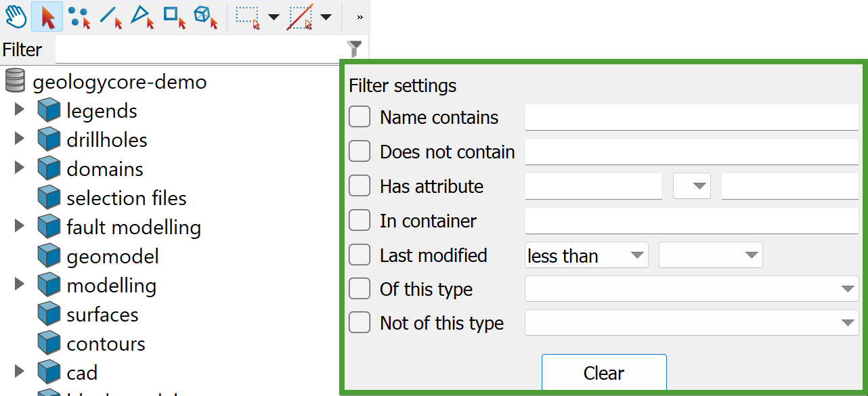Show more toolbar items via overflow chevron
The height and width of the screenshot is (396, 868).
[359, 16]
